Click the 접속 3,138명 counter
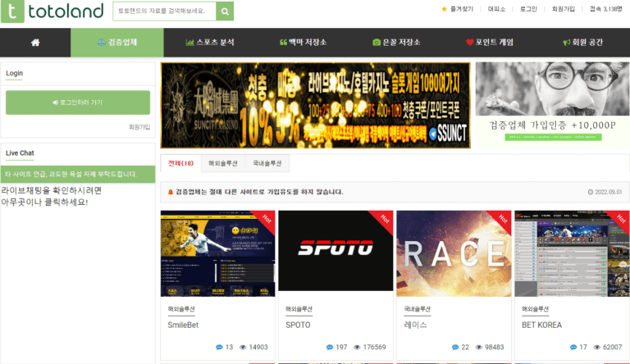The image size is (630, 364). (606, 9)
